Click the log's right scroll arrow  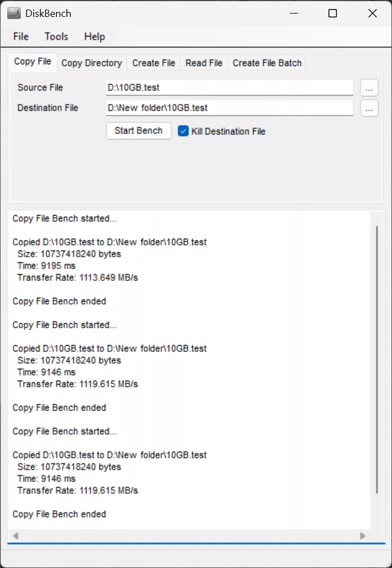[x=363, y=536]
